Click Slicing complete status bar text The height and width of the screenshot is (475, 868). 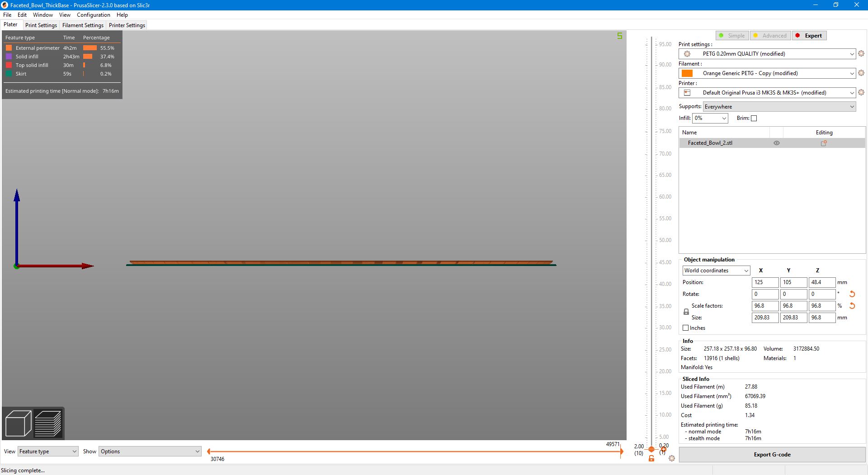(x=23, y=470)
